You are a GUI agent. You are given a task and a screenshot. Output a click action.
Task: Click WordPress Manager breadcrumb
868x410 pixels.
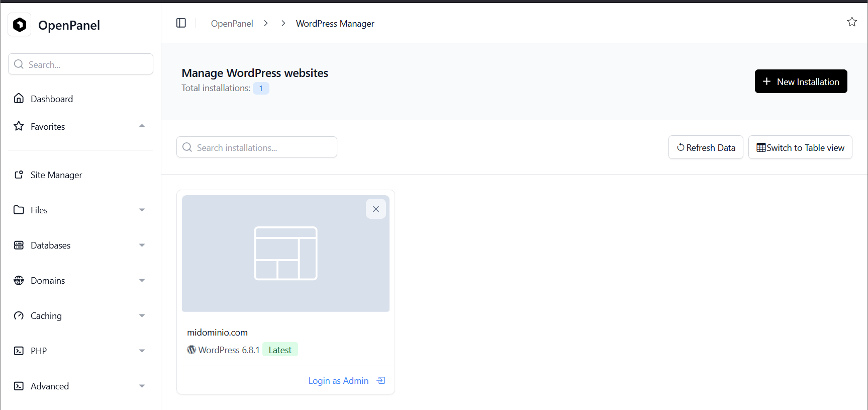pyautogui.click(x=335, y=24)
